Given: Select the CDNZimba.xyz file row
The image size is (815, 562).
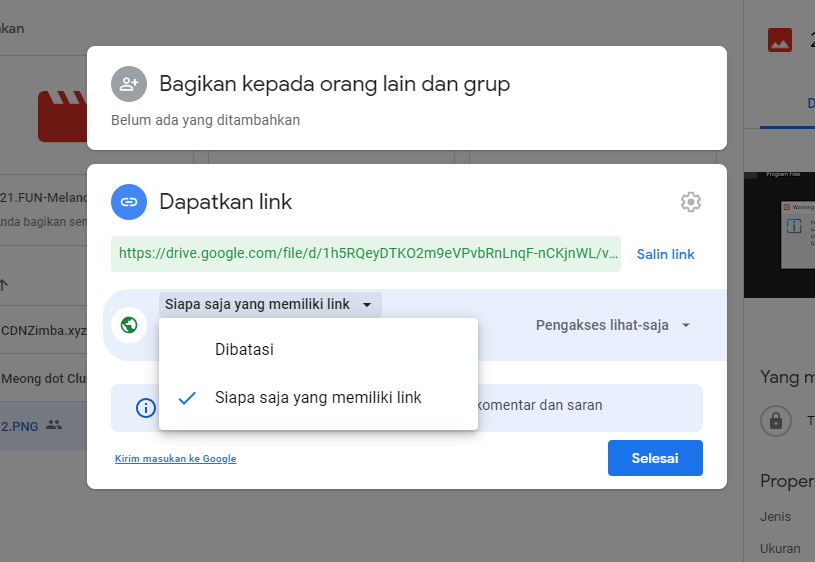Looking at the screenshot, I should (x=43, y=330).
